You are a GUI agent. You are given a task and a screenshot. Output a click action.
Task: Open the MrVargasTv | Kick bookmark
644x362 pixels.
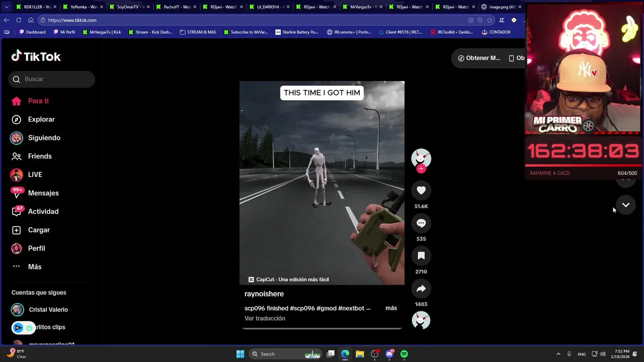pos(102,32)
